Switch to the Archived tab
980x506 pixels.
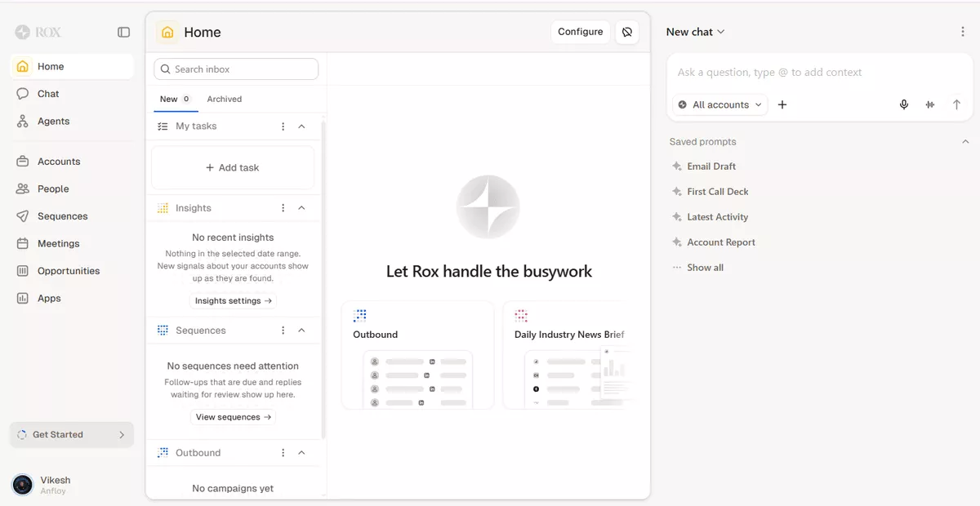225,99
